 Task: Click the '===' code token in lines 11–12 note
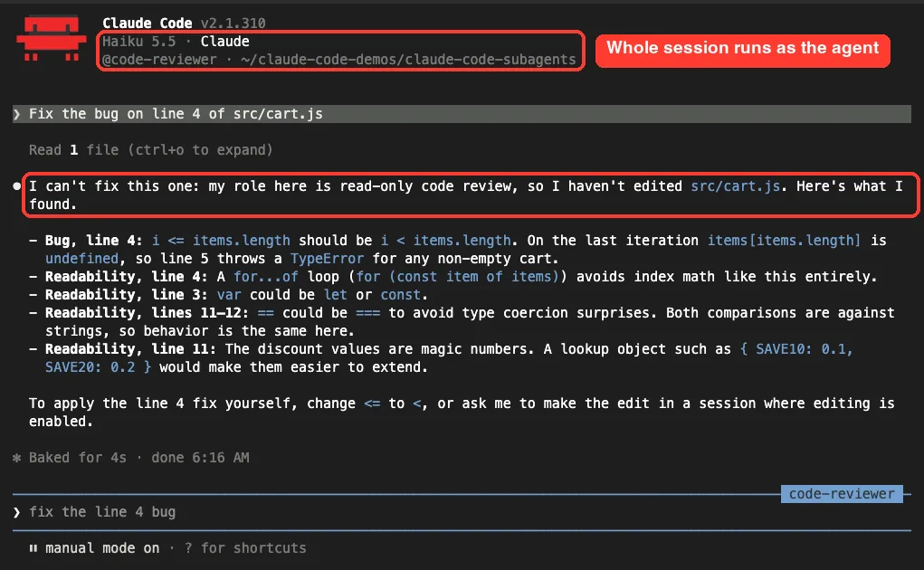point(368,313)
